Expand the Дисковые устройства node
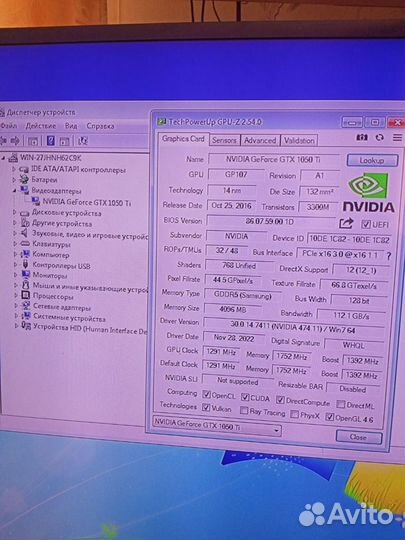The height and width of the screenshot is (540, 405). click(14, 212)
